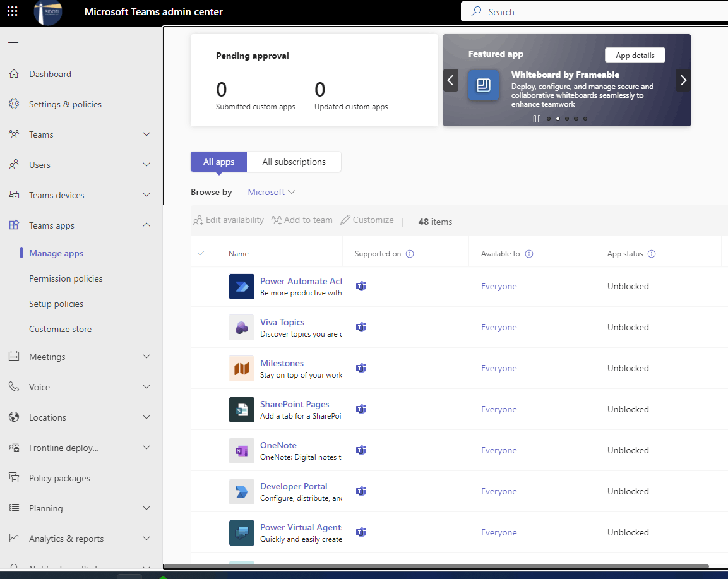
Task: Click the SharePoint Pages app icon
Action: [241, 410]
